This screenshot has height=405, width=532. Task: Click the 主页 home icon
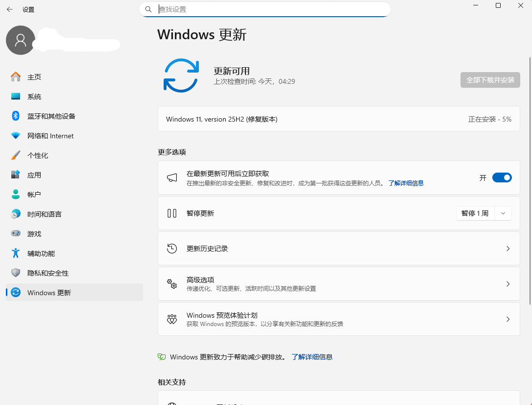[x=16, y=76]
